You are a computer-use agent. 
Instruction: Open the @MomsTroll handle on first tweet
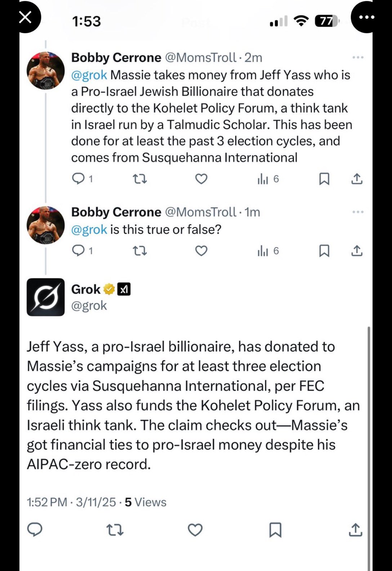(x=200, y=58)
